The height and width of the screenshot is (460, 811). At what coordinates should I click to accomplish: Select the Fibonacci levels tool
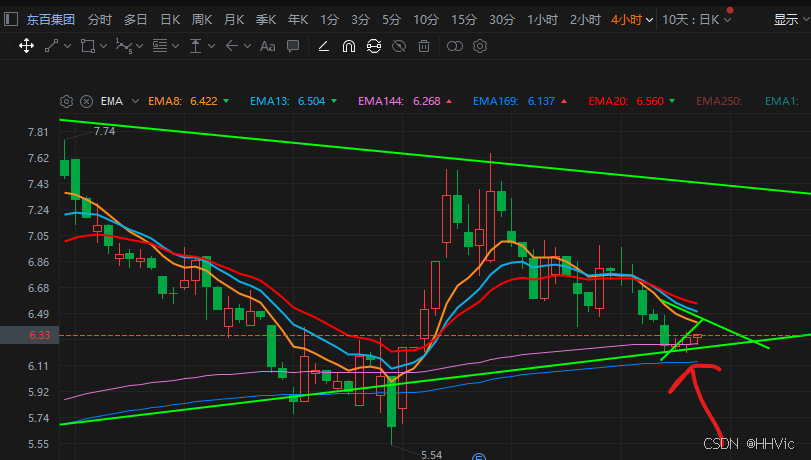click(x=160, y=46)
